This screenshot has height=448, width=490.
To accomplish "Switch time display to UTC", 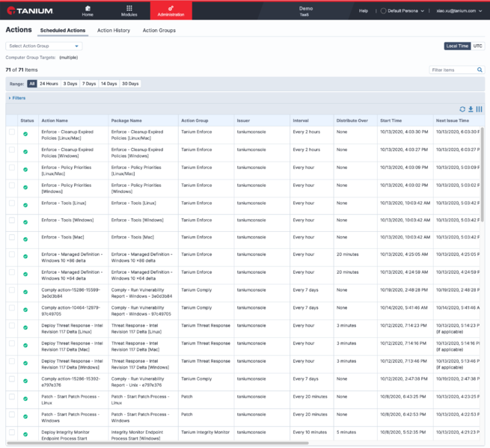I will coord(477,46).
